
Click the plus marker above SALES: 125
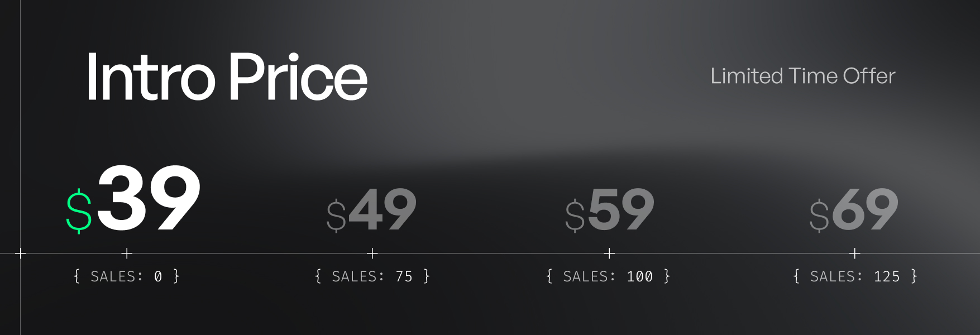(x=854, y=253)
